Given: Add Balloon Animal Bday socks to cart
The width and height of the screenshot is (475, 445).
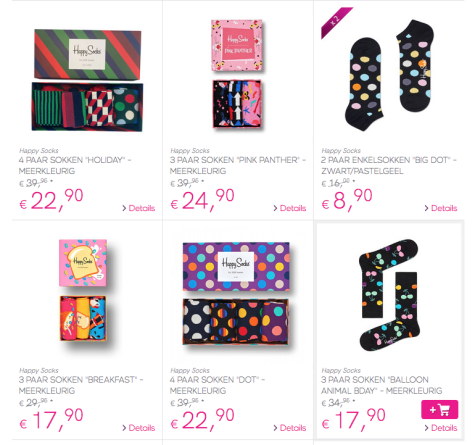Looking at the screenshot, I should [x=439, y=409].
